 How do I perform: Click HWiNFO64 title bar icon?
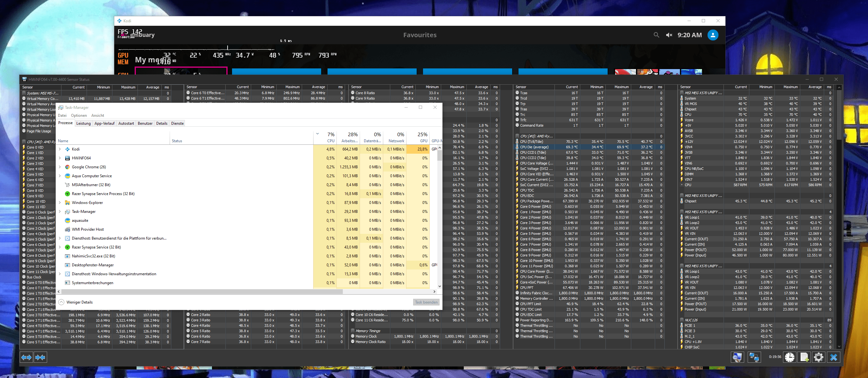coord(24,80)
